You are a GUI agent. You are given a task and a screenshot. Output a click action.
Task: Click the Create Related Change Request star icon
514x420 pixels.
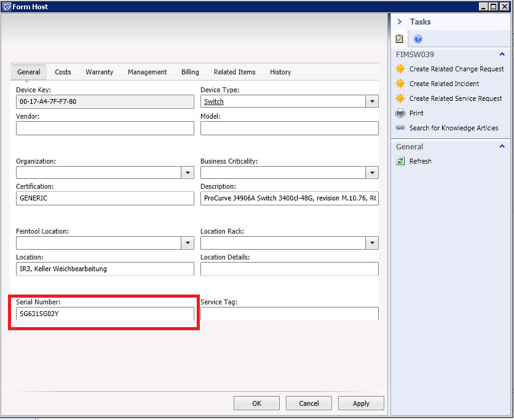pyautogui.click(x=400, y=69)
